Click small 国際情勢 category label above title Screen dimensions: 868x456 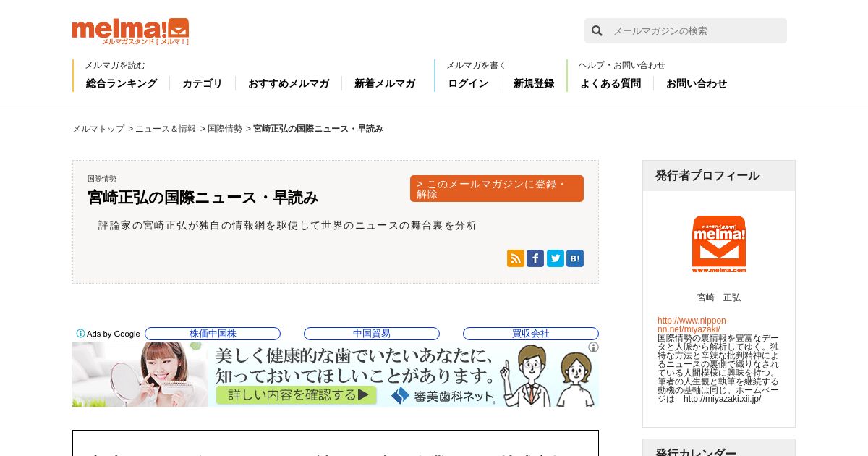click(102, 178)
